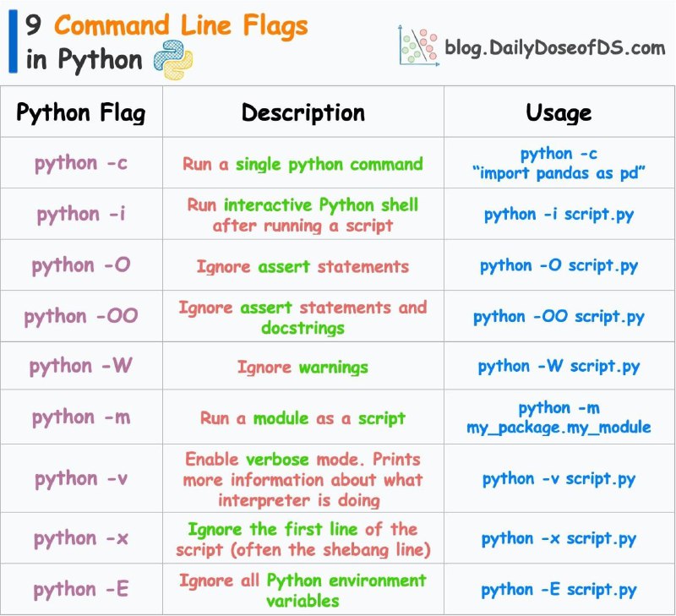Click the 'python -E' flag cell
676x616 pixels.
81,589
